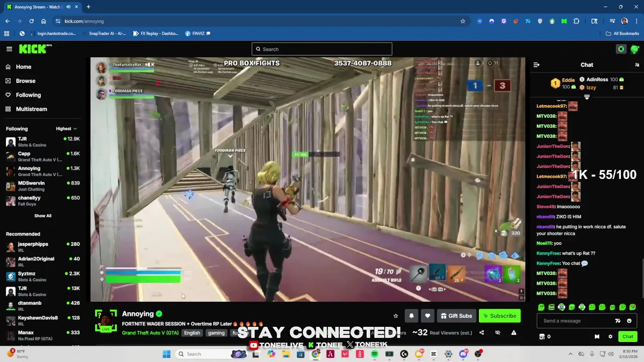
Task: Click the Grand Theft Auto V (GTA) category link
Action: click(x=150, y=333)
